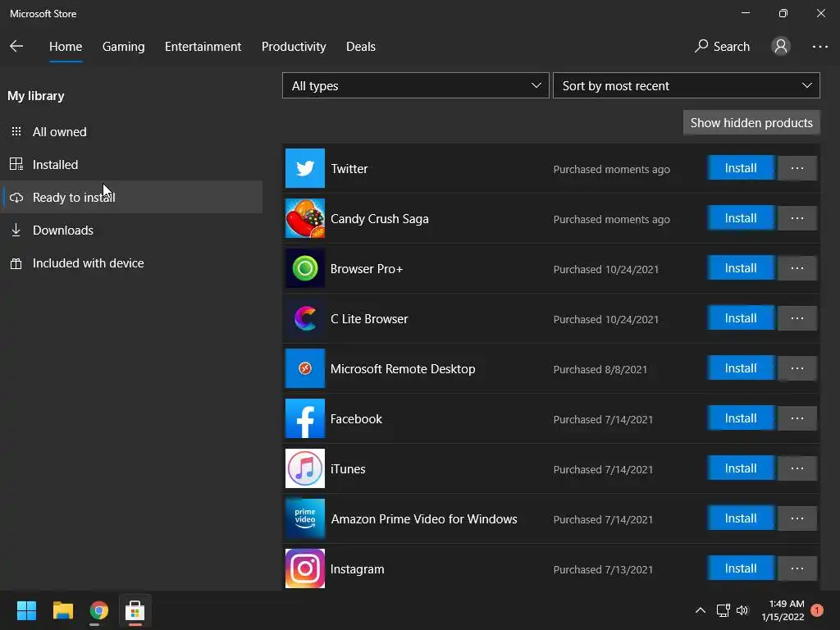Expand the Sort by most recent dropdown
840x630 pixels.
point(687,85)
